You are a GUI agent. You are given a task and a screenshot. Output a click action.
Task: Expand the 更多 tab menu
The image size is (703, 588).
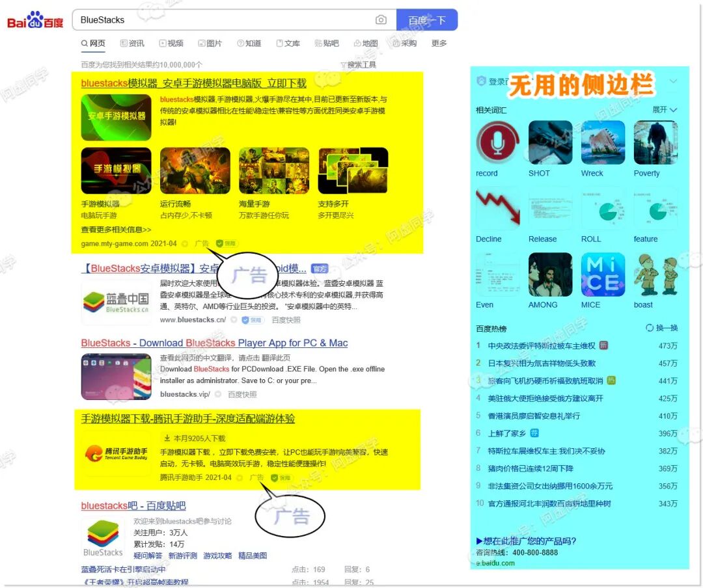click(x=439, y=43)
